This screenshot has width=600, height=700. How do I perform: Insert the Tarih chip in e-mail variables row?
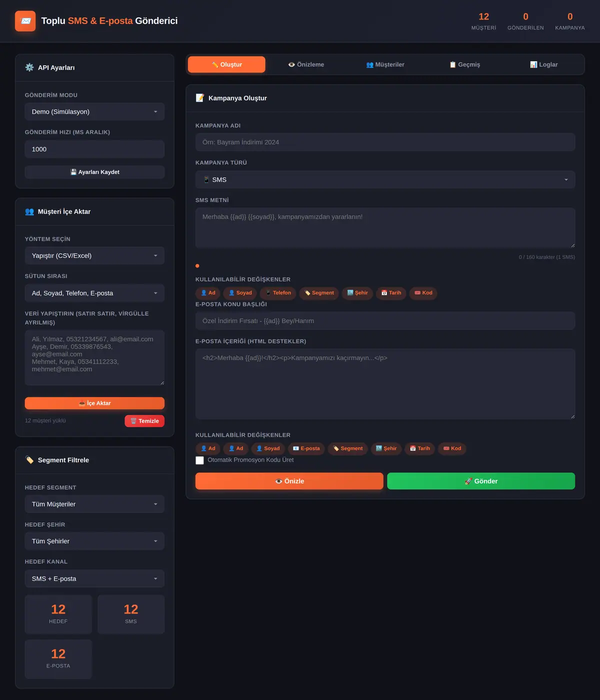[420, 448]
